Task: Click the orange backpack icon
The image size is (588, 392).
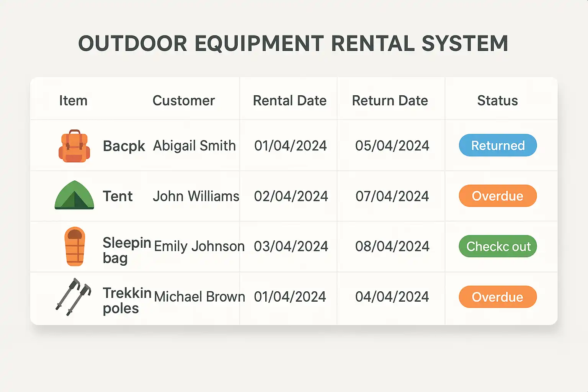Action: coord(74,146)
